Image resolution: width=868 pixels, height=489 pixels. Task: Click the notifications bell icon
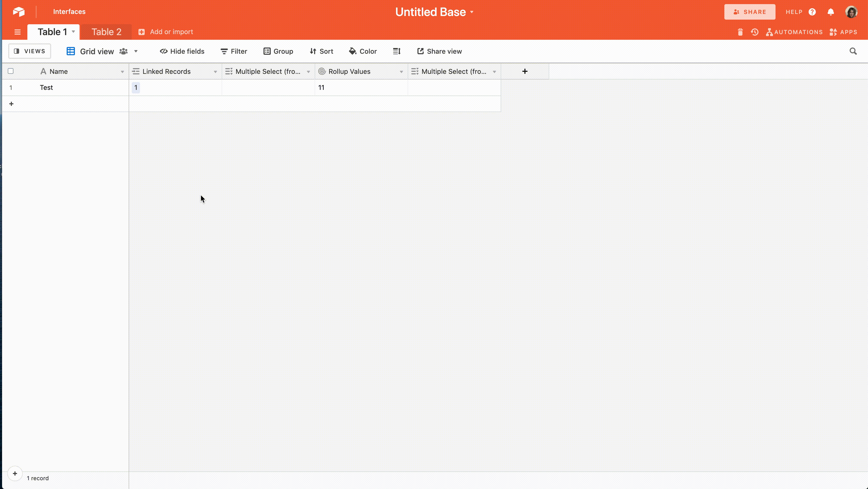click(831, 12)
